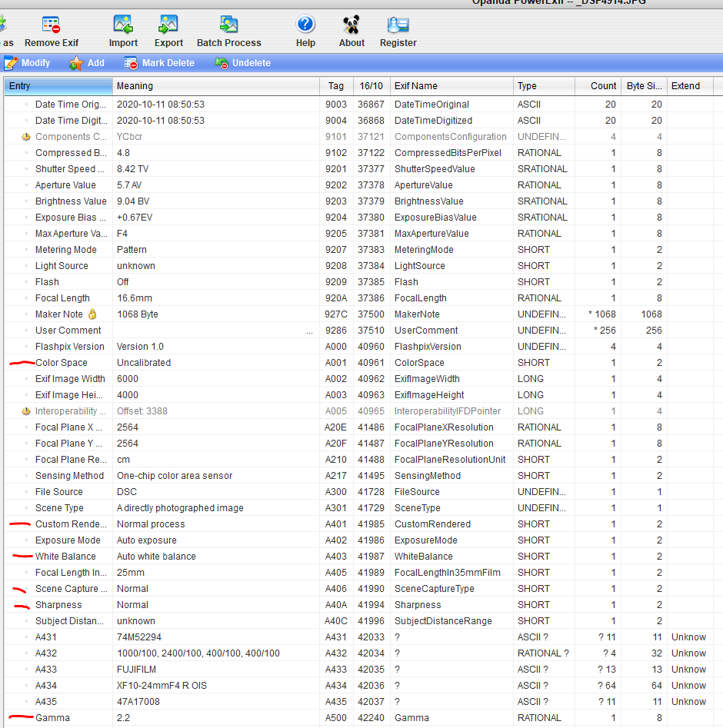Click the gear icon beside Interoperability row
Screen dimensions: 723x728
point(26,411)
